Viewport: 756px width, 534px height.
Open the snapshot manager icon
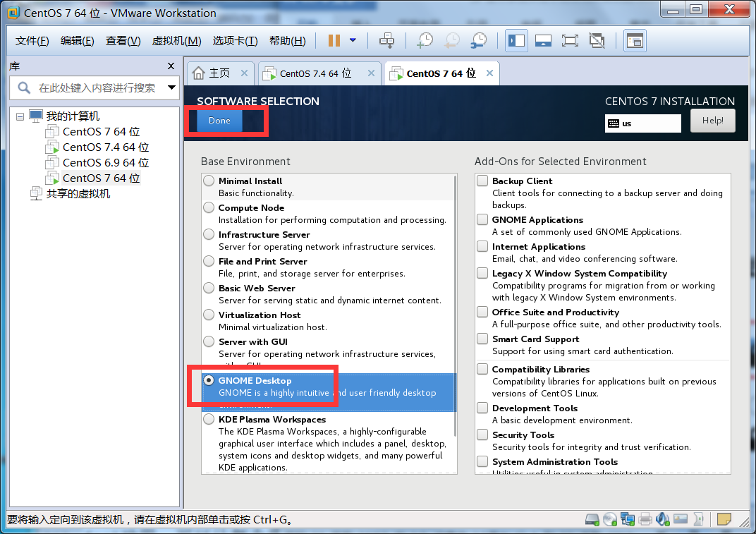(479, 40)
